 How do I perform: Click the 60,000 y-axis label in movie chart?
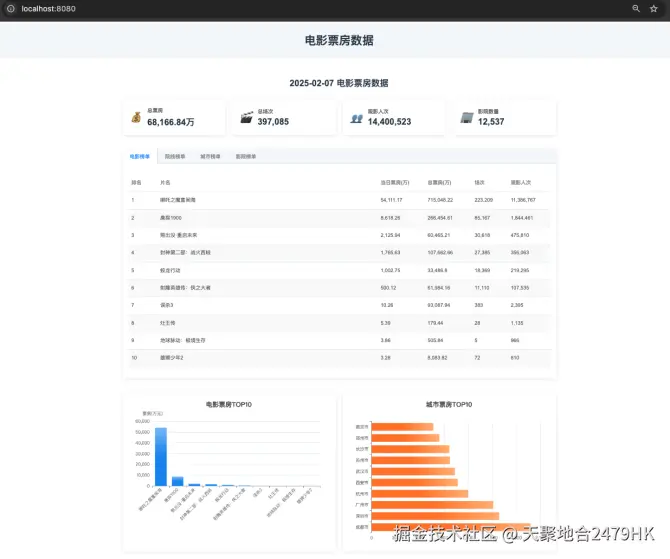pos(142,421)
